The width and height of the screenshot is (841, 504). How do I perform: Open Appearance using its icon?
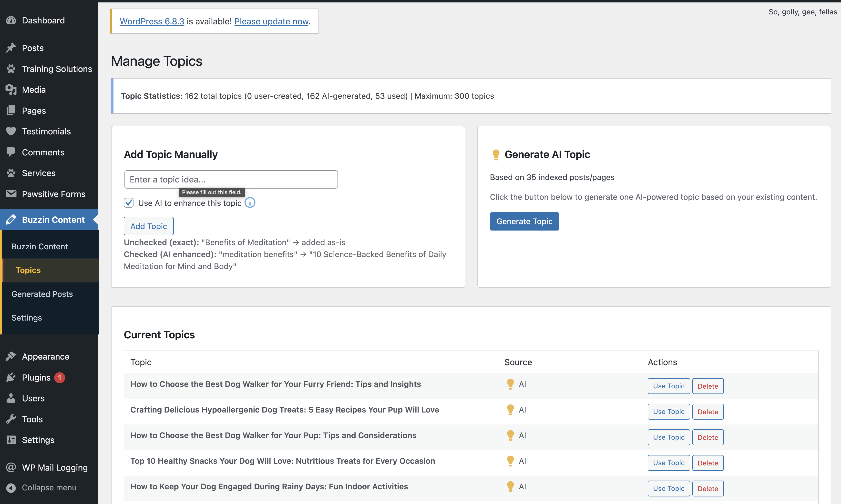[x=11, y=356]
